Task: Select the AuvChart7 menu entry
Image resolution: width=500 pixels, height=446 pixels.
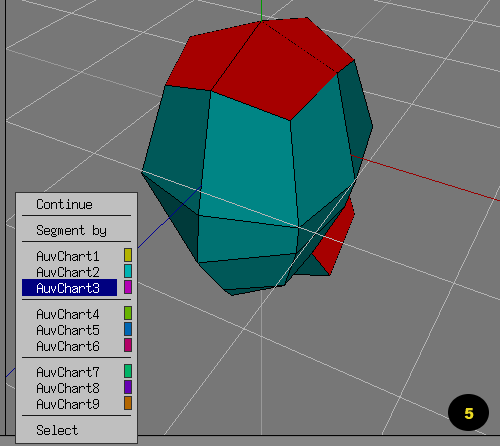Action: coord(69,372)
